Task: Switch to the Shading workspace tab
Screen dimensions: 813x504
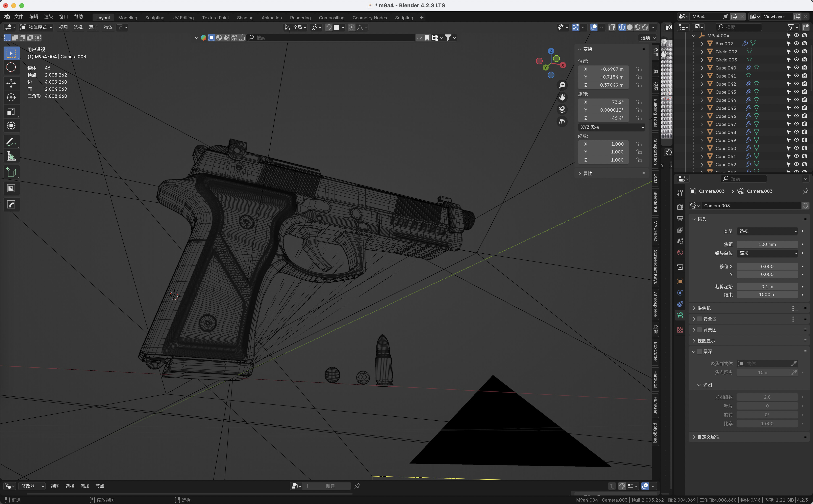Action: click(x=245, y=18)
